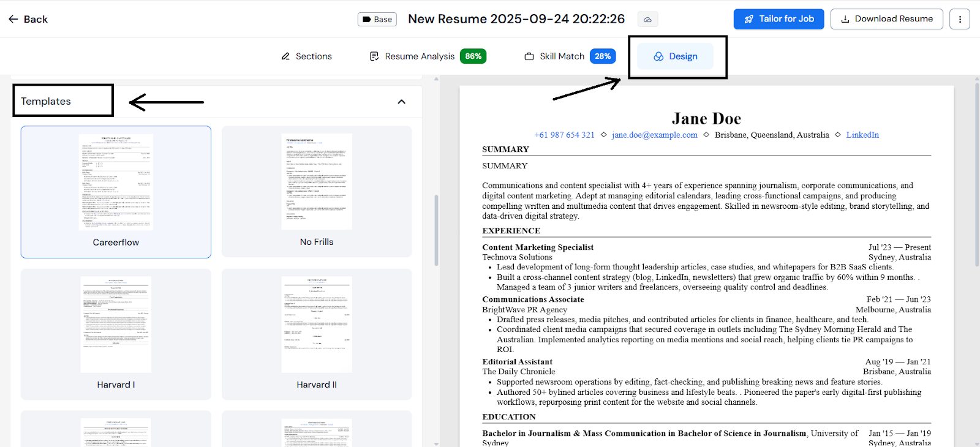Open the LinkedIn link in resume
980x447 pixels.
point(862,135)
